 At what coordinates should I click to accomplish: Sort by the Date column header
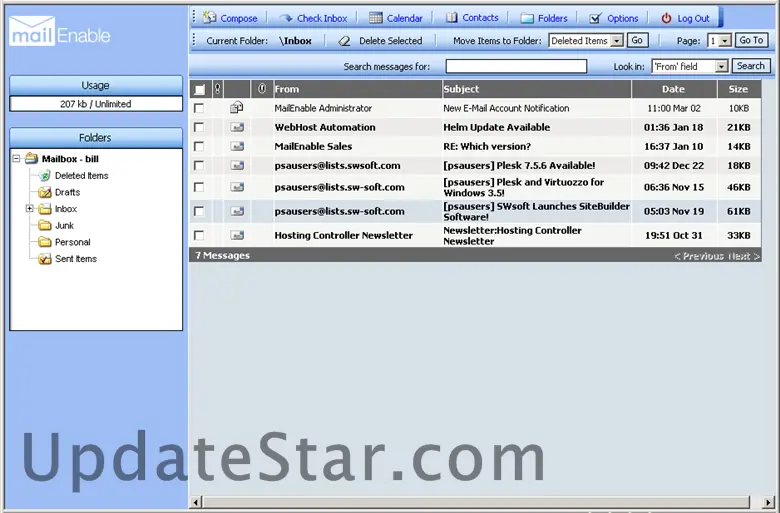(673, 89)
